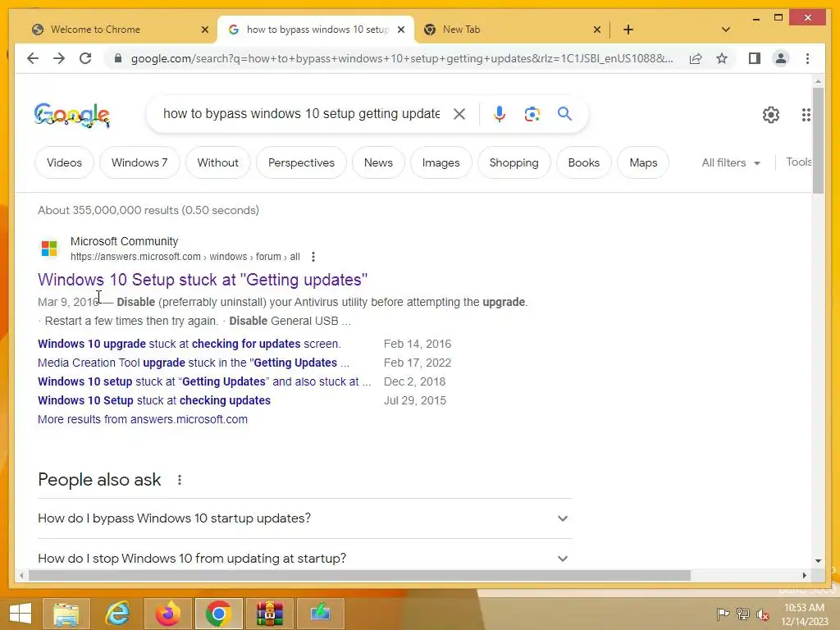Open the Chrome profile avatar menu

click(x=781, y=58)
